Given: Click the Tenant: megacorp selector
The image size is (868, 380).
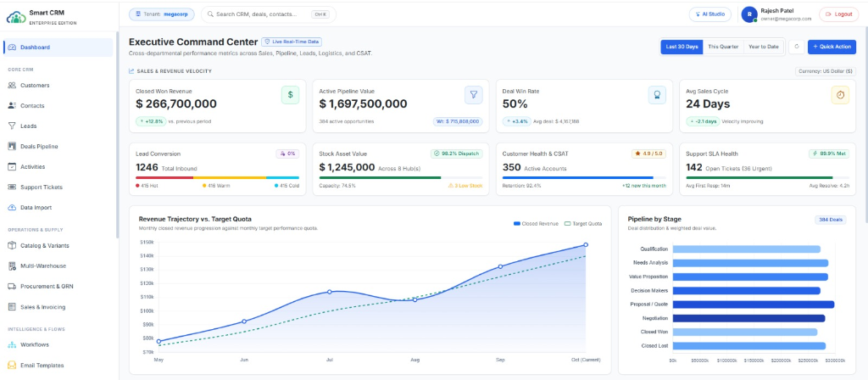Looking at the screenshot, I should [162, 14].
